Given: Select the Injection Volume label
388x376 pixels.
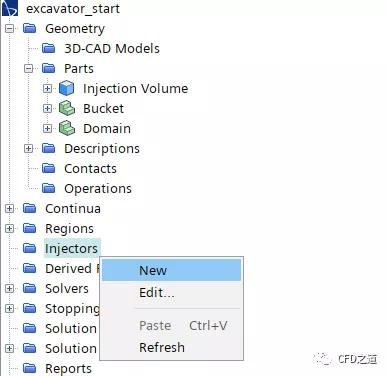Looking at the screenshot, I should click(136, 89).
